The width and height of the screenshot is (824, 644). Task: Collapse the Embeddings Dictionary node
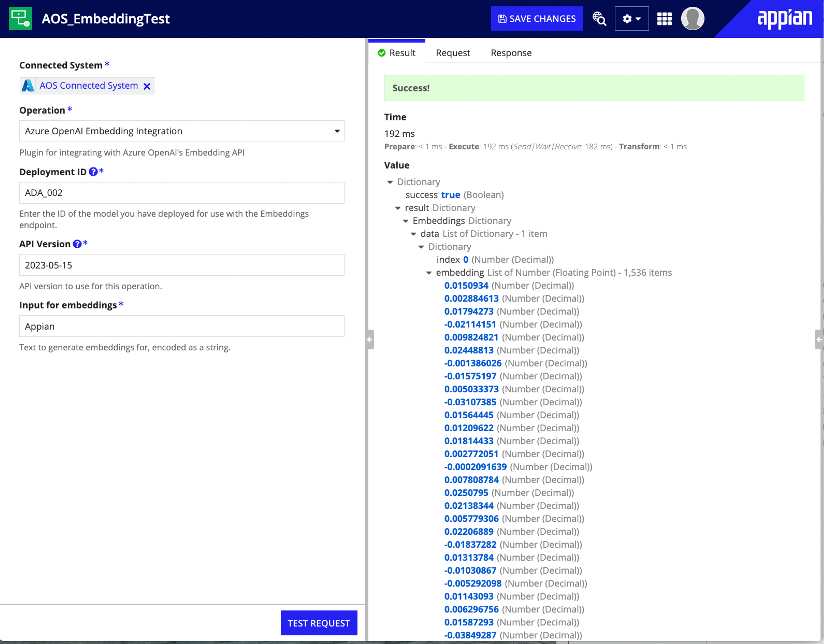coord(406,221)
